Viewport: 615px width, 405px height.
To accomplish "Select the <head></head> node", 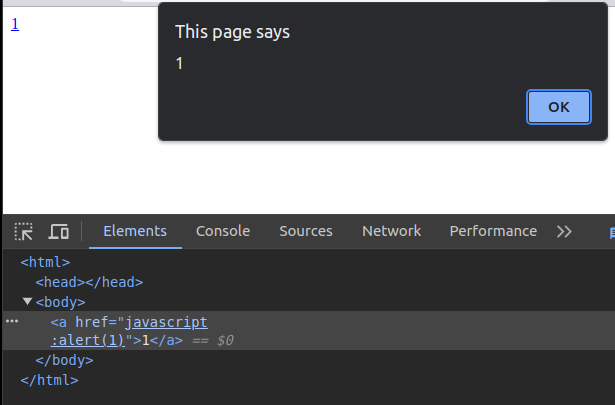I will tap(89, 282).
